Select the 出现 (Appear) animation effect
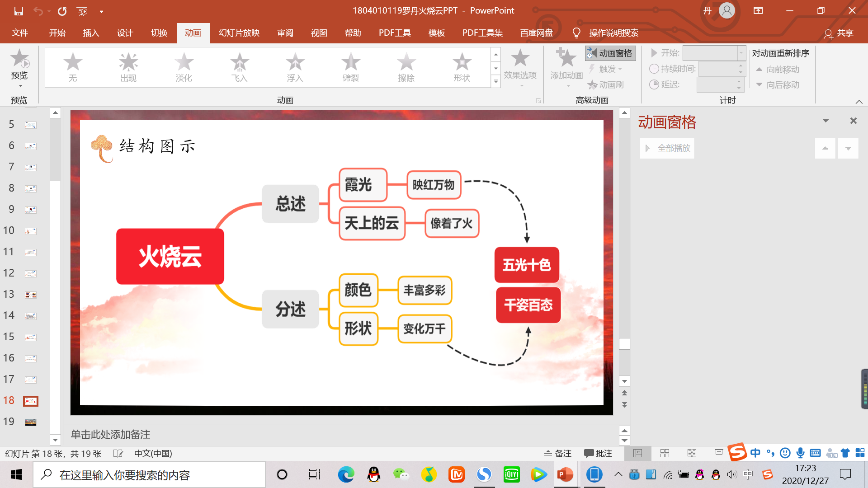The width and height of the screenshot is (868, 488). click(x=128, y=67)
